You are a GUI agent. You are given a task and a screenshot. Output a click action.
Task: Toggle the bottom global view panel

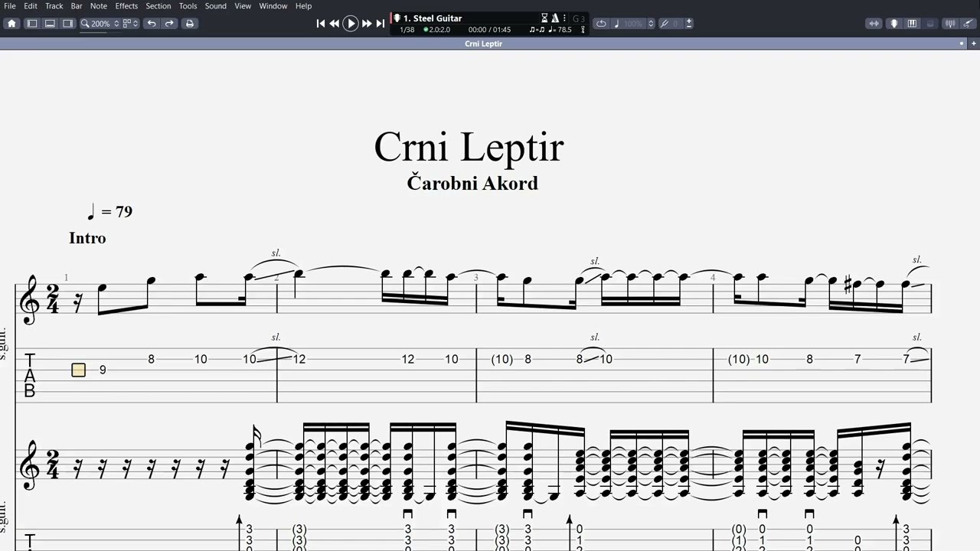click(x=50, y=24)
